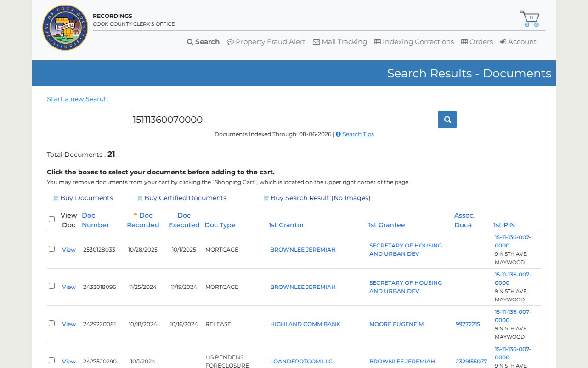Toggle the select-all checkbox in table header
This screenshot has width=588, height=368.
(x=51, y=219)
